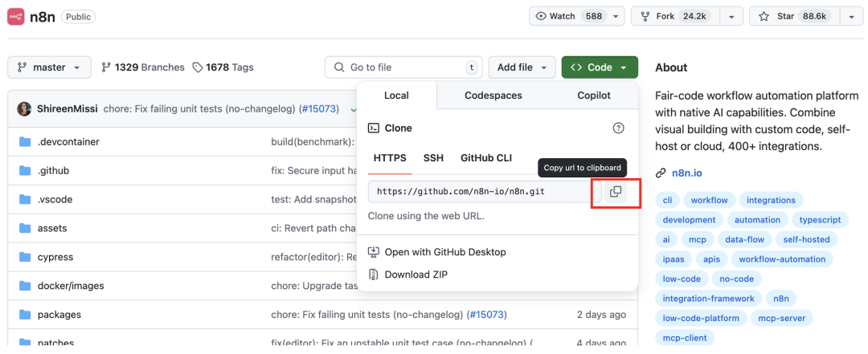Click the terminal icon beside Clone
This screenshot has width=868, height=354.
pyautogui.click(x=374, y=128)
